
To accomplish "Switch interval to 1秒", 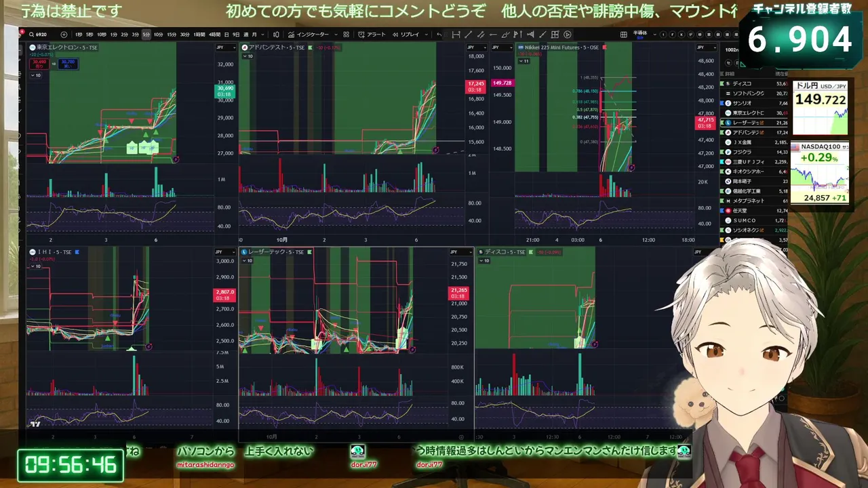I will point(79,35).
